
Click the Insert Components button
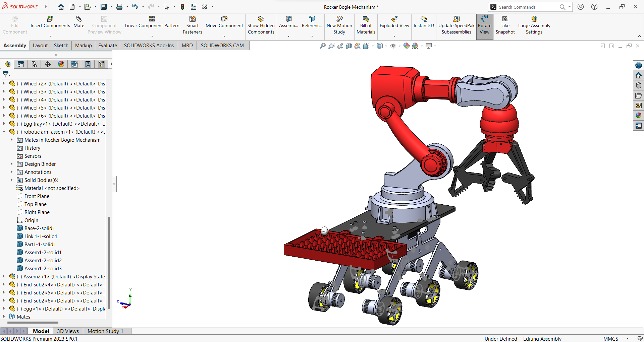coord(50,22)
